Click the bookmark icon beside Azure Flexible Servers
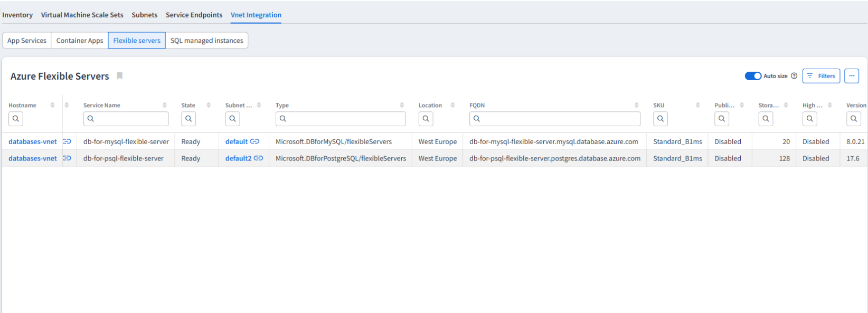The image size is (868, 313). (120, 76)
